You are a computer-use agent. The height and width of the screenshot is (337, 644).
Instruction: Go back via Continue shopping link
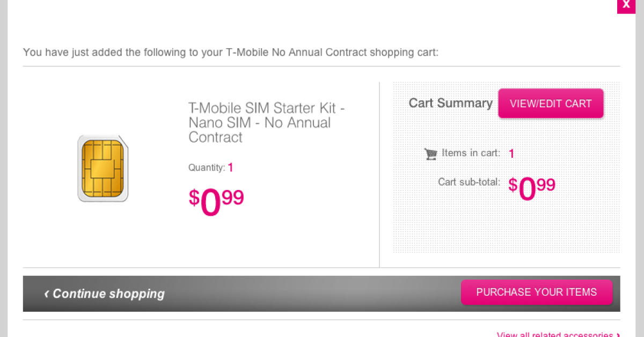[x=108, y=294]
